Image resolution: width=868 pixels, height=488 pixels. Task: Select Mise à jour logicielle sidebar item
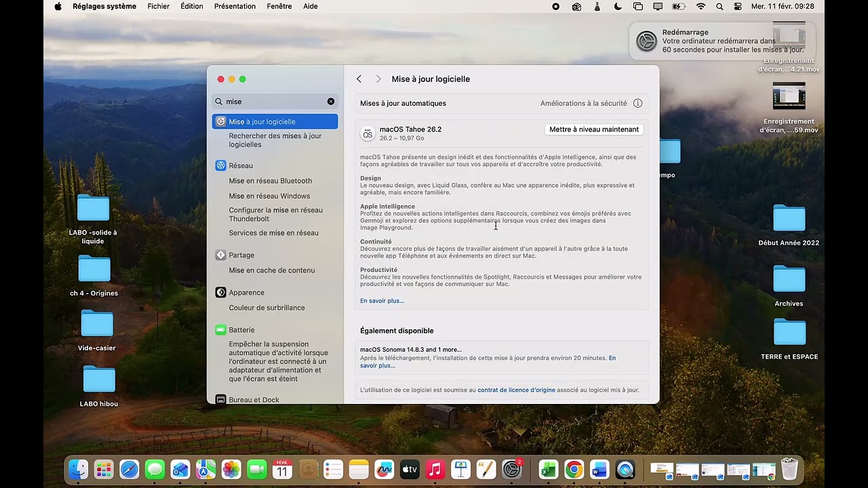point(275,121)
